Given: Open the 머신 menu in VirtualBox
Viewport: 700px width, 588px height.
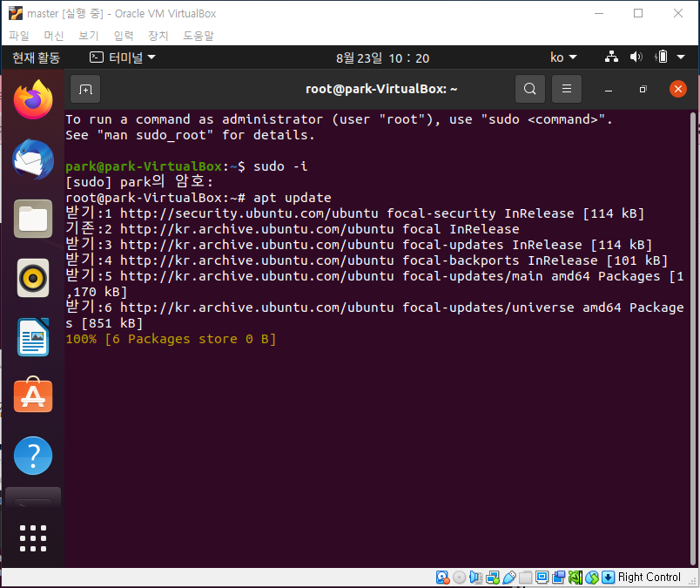Looking at the screenshot, I should click(x=54, y=36).
